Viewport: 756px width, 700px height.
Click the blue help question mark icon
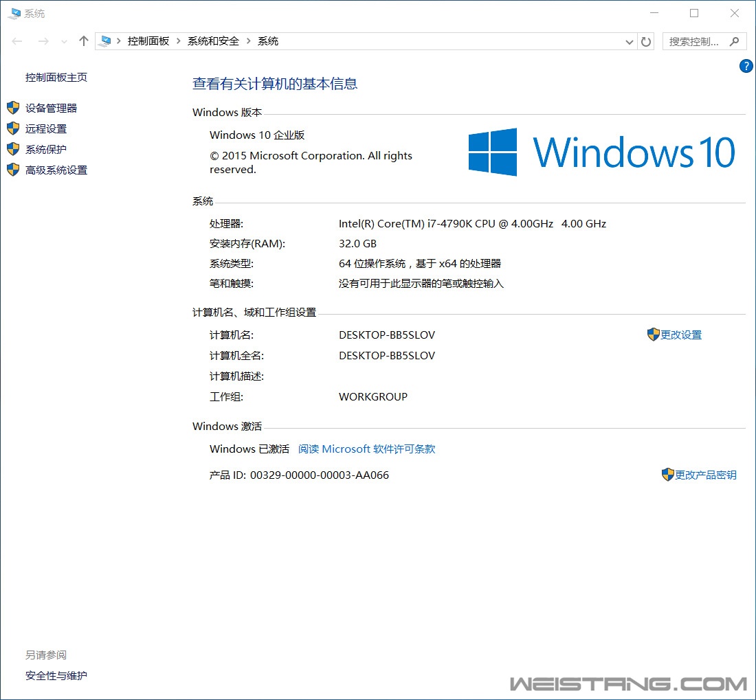pos(746,66)
